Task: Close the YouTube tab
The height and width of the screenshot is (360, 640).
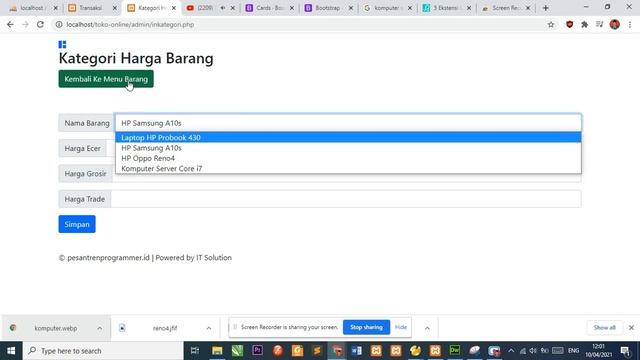Action: coord(232,8)
